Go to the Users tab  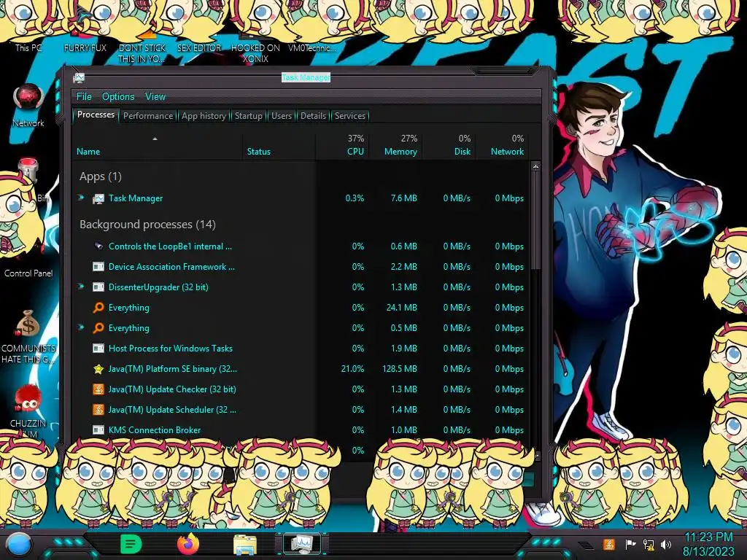[x=281, y=116]
